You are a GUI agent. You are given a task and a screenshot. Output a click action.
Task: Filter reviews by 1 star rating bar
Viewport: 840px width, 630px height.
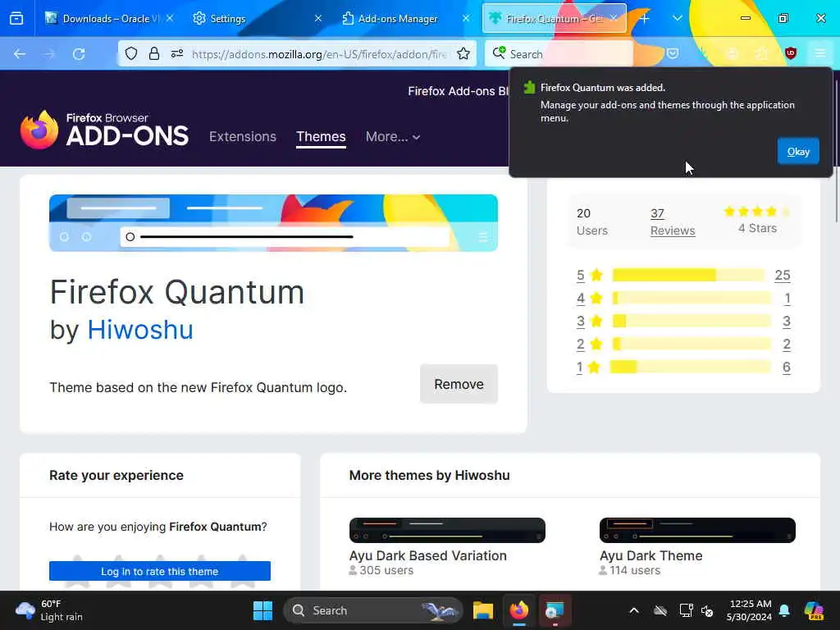690,367
